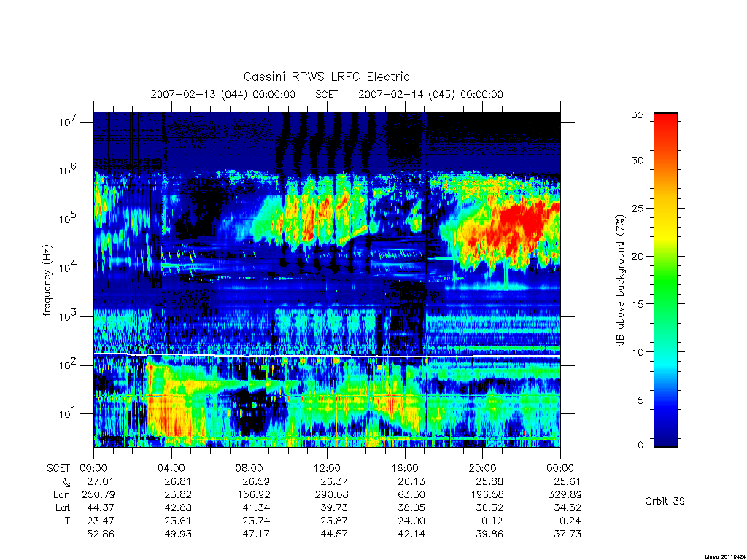Click the LT value 23.47
747x560 pixels.
pyautogui.click(x=101, y=521)
